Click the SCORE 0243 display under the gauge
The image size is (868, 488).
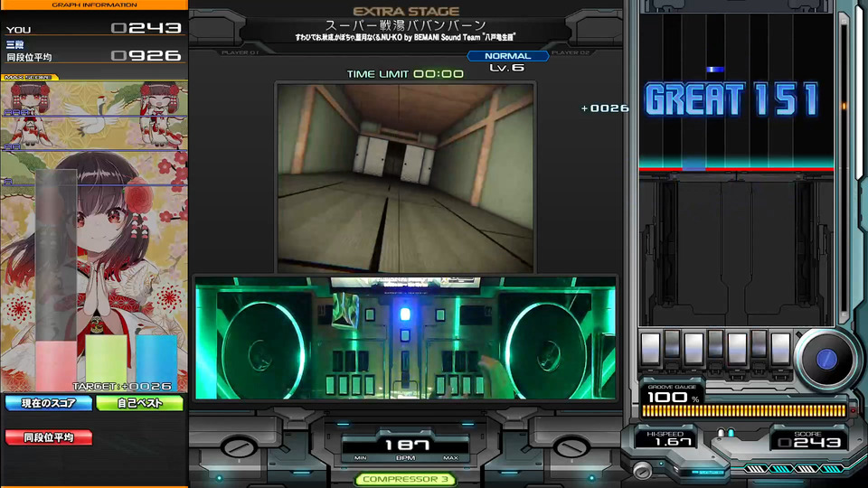point(808,439)
